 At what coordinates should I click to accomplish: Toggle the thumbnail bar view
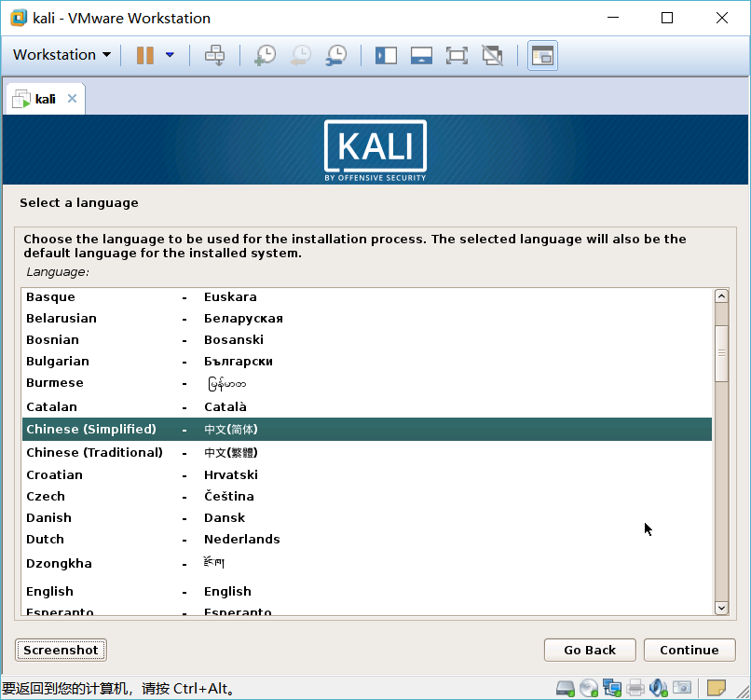(421, 55)
